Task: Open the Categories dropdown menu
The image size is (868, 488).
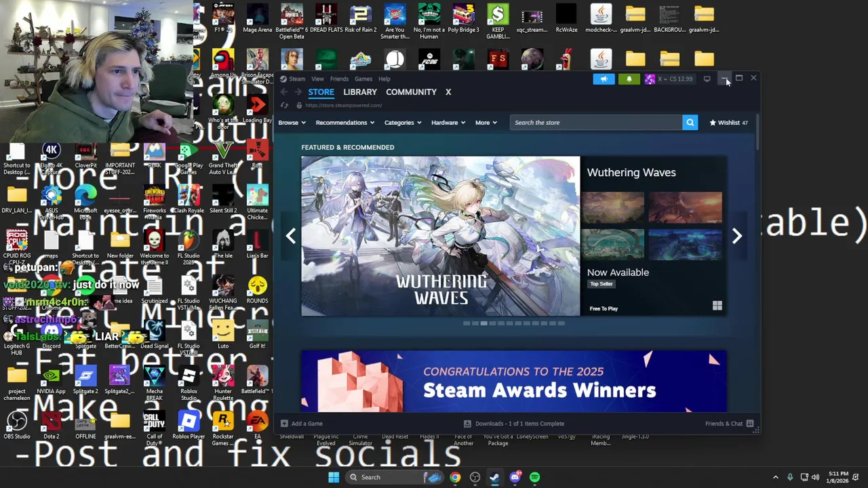Action: 403,123
